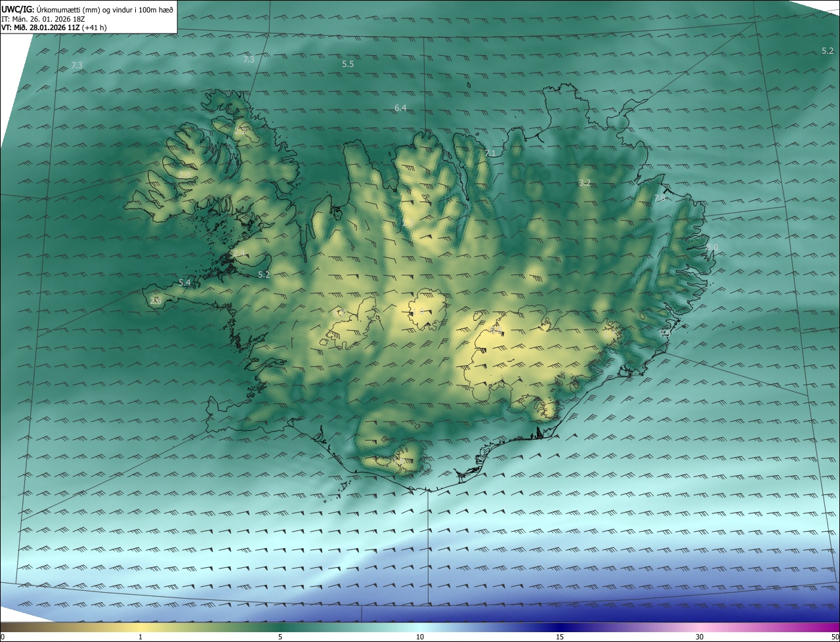Click the 5.4 value label on the west coast
The image size is (840, 642).
[x=184, y=283]
